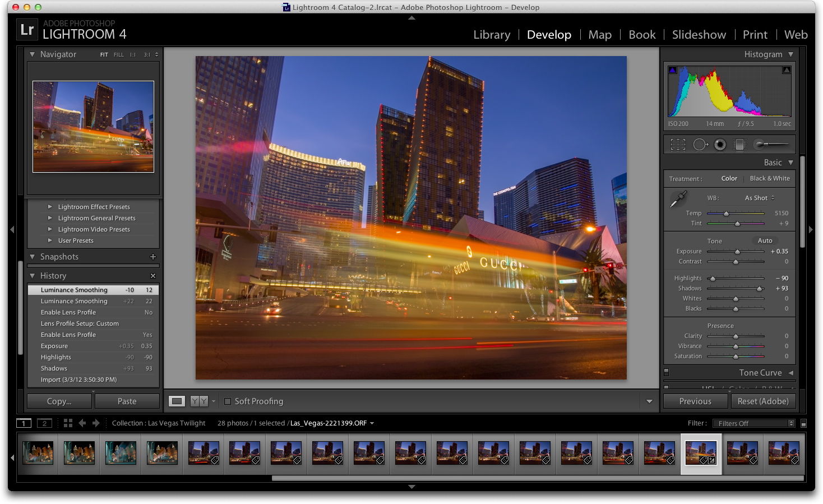Adjust the Exposure slider handle
Viewport: 823px width, 504px height.
point(737,252)
